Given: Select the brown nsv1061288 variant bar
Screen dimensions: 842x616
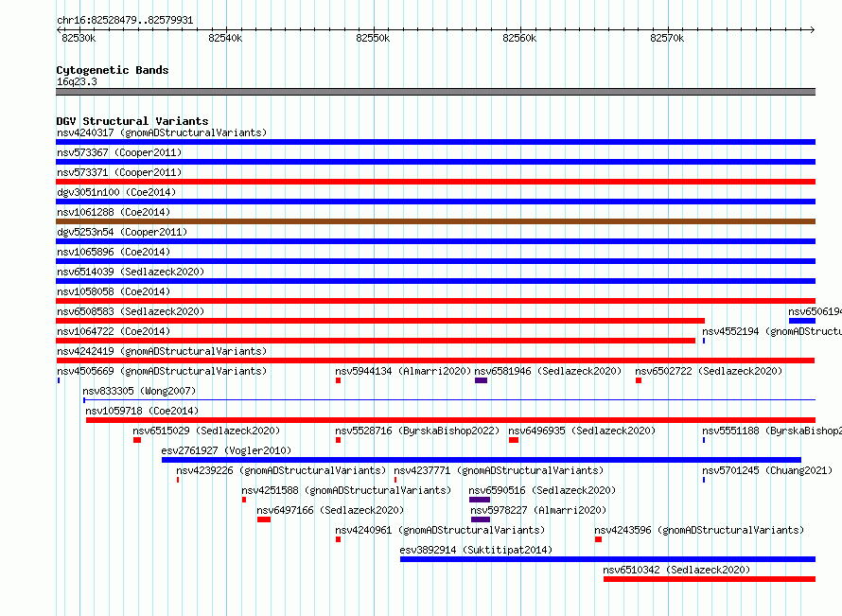Looking at the screenshot, I should pyautogui.click(x=435, y=221).
